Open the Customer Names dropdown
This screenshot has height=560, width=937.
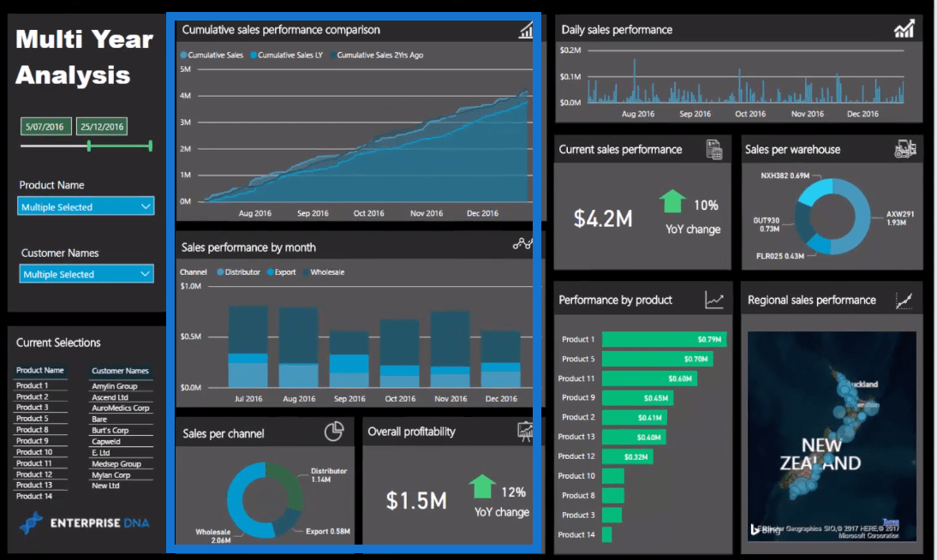pyautogui.click(x=86, y=274)
